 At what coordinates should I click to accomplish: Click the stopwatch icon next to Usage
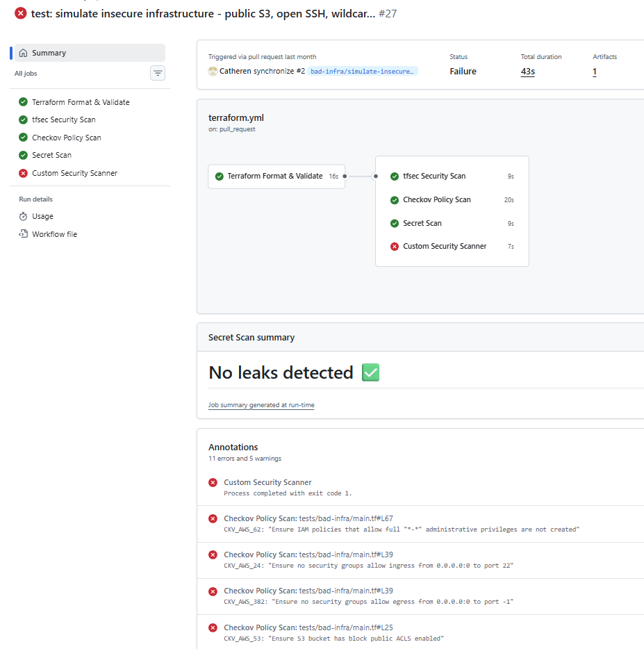pyautogui.click(x=23, y=217)
